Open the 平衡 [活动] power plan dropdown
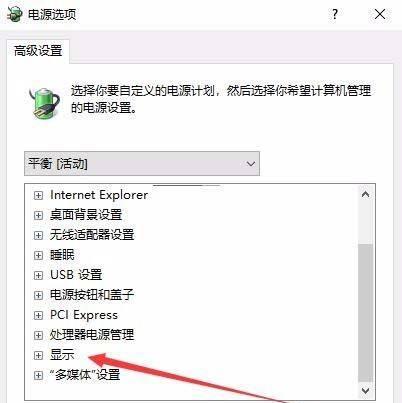The image size is (402, 403). pos(142,164)
